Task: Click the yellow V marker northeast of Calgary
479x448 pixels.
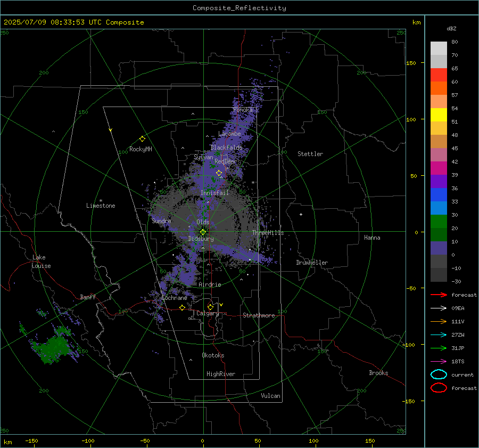Action: 221,305
